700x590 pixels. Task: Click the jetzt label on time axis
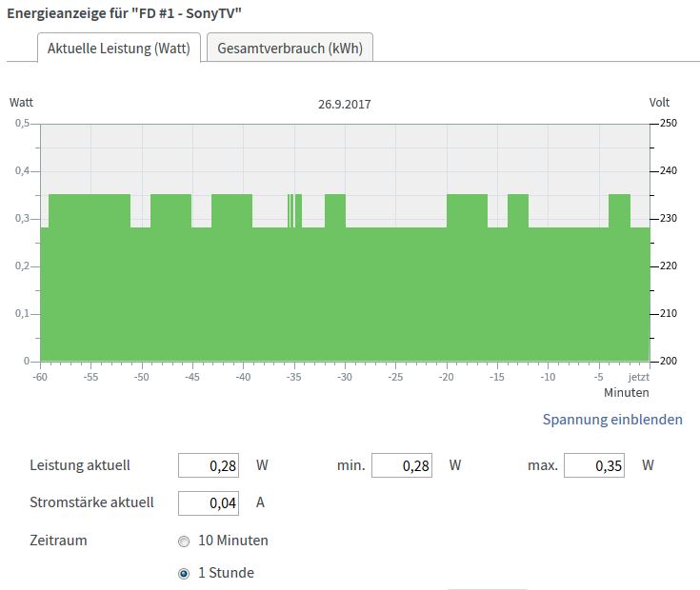[639, 377]
